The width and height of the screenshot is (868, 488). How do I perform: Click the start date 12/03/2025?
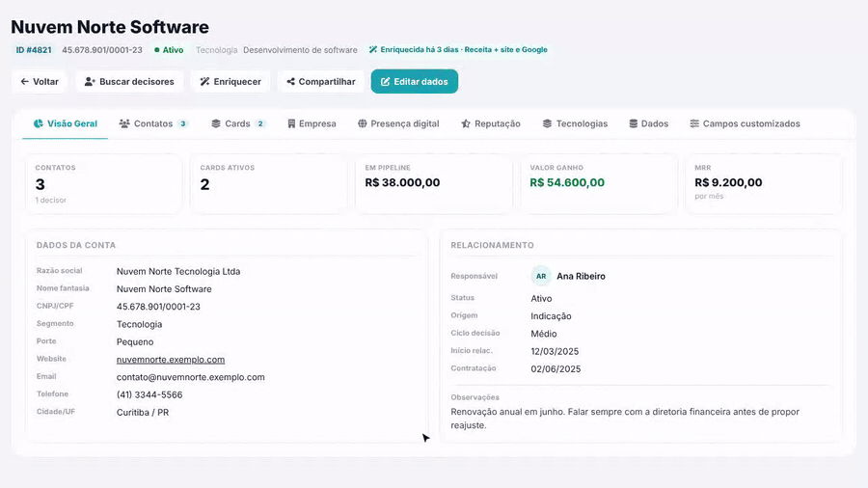coord(555,352)
